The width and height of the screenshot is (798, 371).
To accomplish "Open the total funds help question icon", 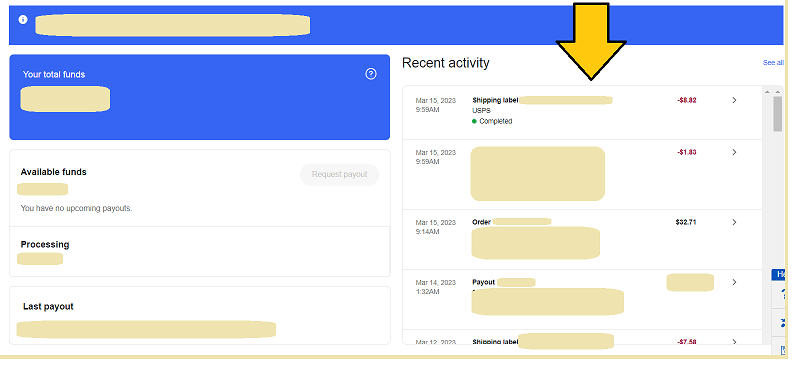I will click(x=371, y=74).
